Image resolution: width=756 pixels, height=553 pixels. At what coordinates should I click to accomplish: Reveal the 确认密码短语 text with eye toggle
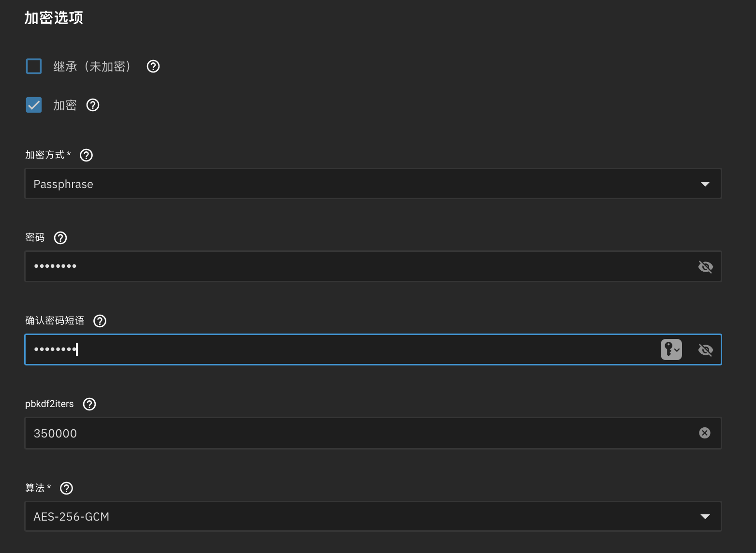[705, 349]
